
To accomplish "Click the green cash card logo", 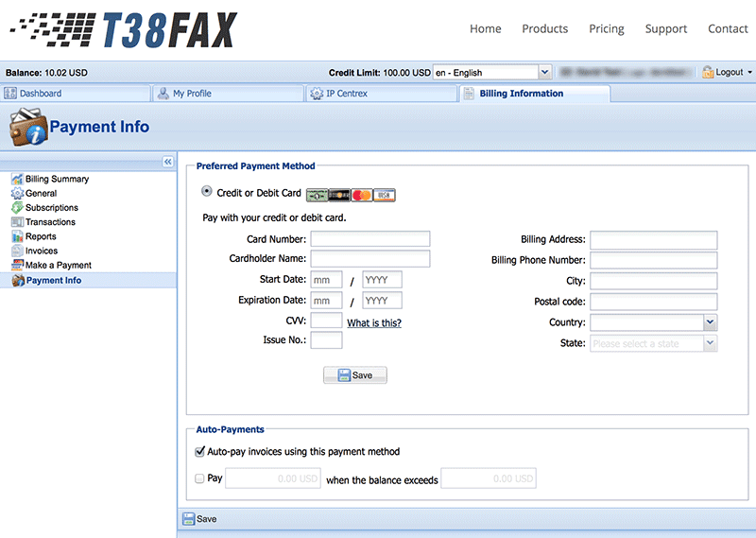I will [x=317, y=195].
